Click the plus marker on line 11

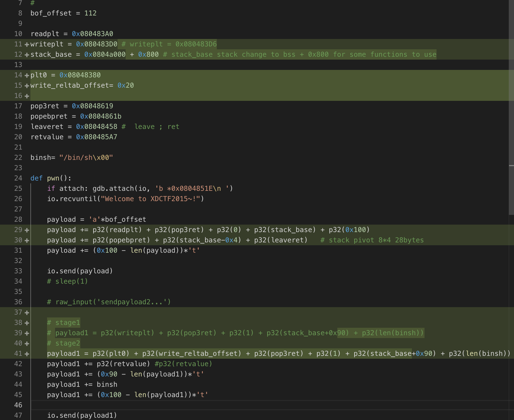[27, 44]
